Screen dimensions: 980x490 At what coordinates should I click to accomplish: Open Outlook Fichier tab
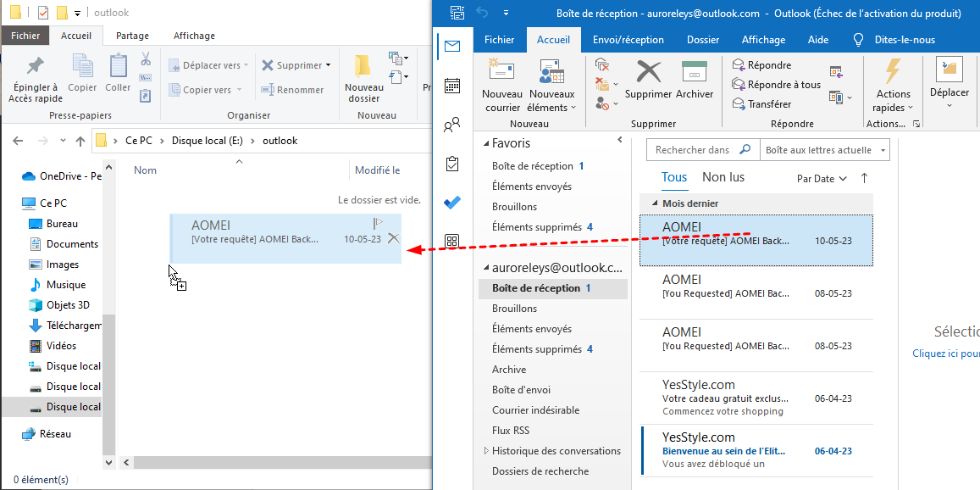click(500, 40)
